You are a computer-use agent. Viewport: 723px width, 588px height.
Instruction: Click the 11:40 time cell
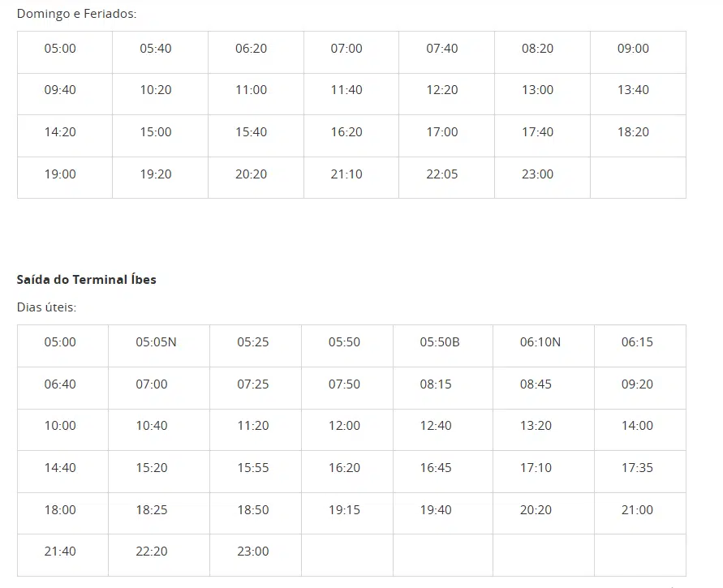click(x=346, y=90)
